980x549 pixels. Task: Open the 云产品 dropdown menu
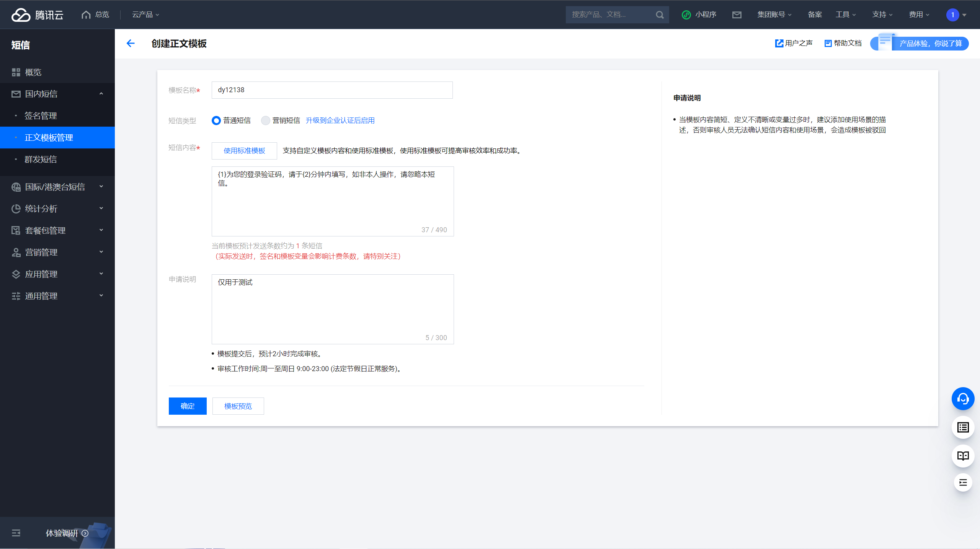(145, 15)
